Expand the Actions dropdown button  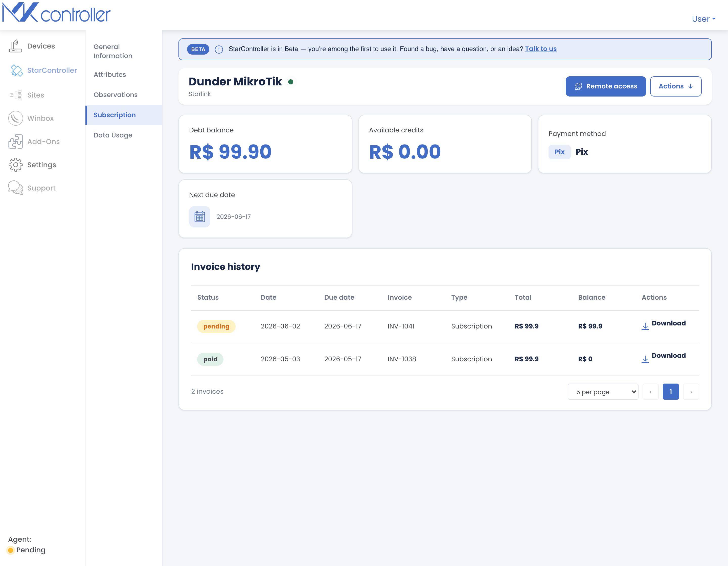(676, 86)
